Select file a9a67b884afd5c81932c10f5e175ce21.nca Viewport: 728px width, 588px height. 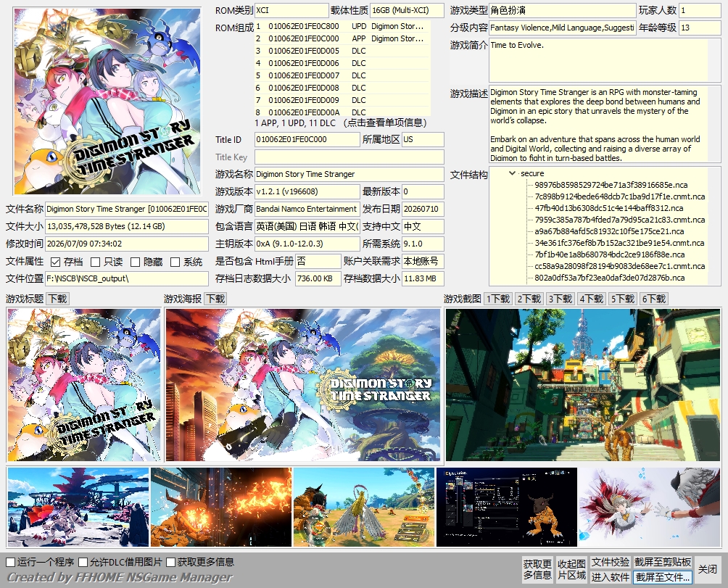point(609,231)
